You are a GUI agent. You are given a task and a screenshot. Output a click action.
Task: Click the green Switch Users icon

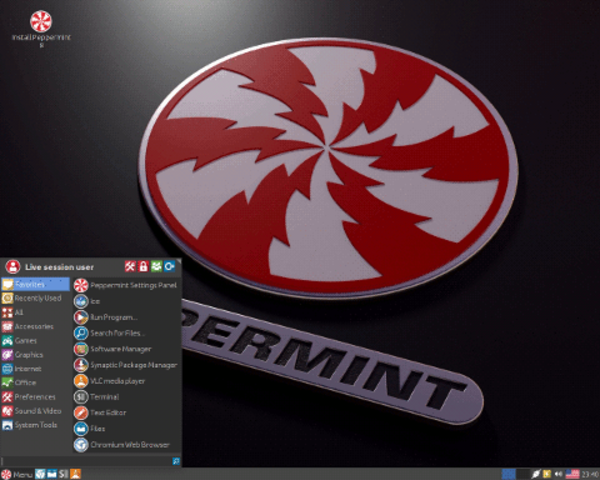click(156, 266)
